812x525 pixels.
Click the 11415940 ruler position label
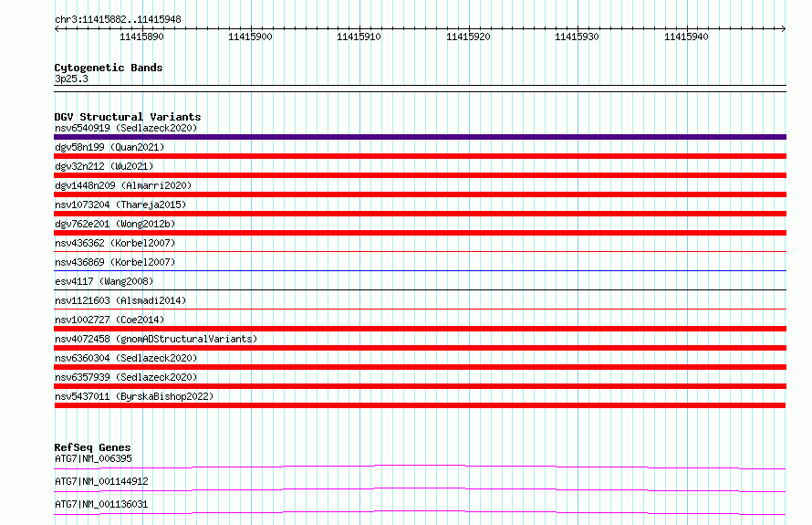[x=686, y=37]
